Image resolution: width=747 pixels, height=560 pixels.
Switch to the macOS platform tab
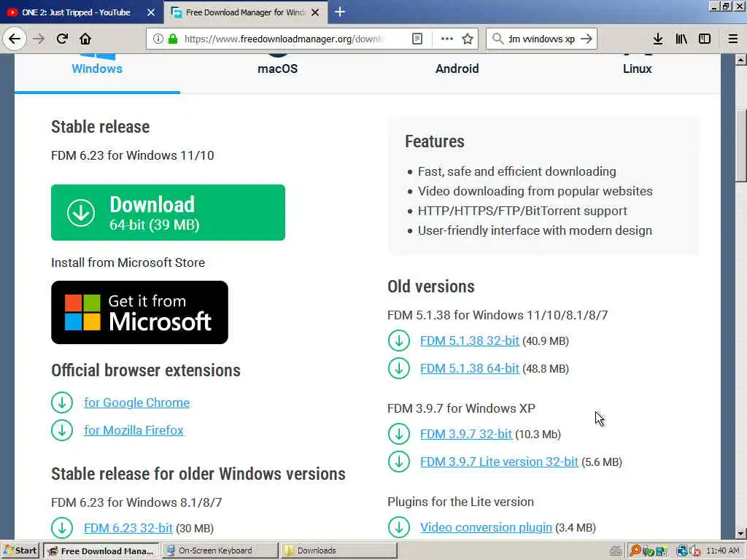click(x=277, y=69)
